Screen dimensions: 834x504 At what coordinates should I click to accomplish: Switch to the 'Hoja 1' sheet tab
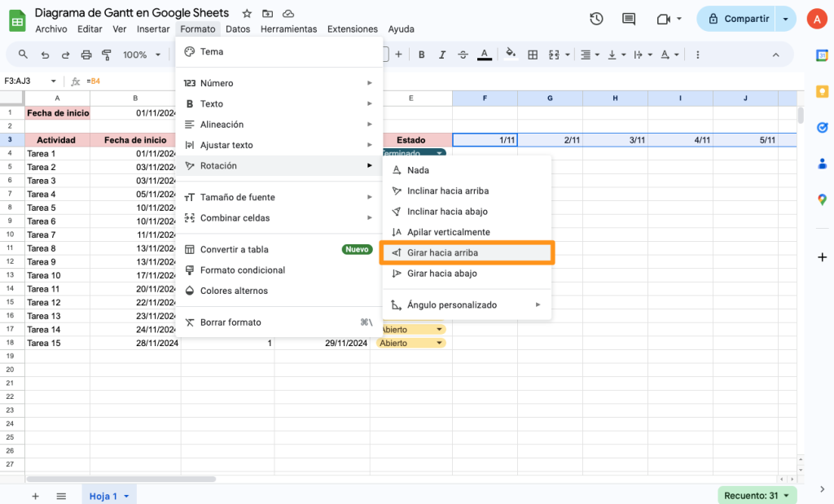(x=105, y=495)
